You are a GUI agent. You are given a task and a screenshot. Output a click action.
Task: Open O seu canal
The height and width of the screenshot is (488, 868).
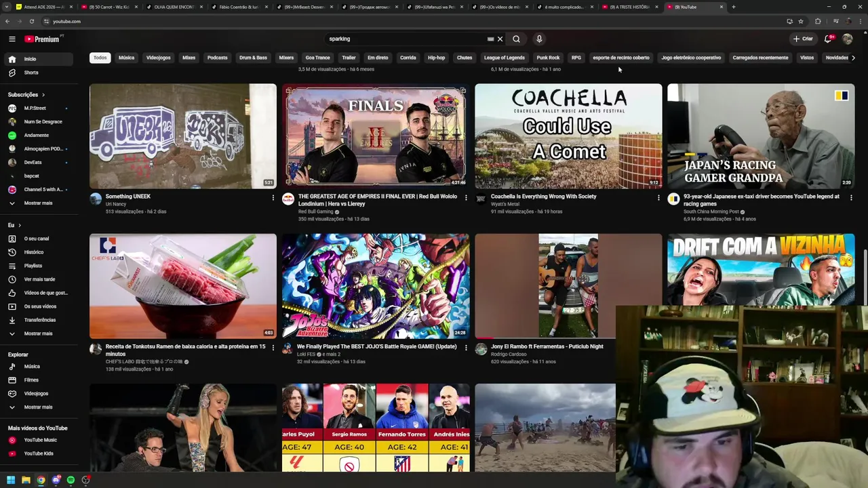[x=39, y=239]
